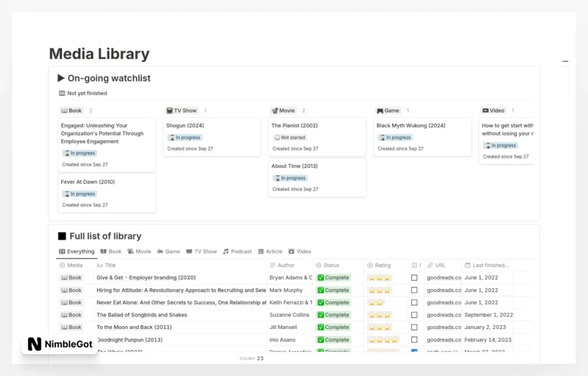588x376 pixels.
Task: Open The Ballad of Songbirds and Snakes title
Action: pyautogui.click(x=142, y=315)
